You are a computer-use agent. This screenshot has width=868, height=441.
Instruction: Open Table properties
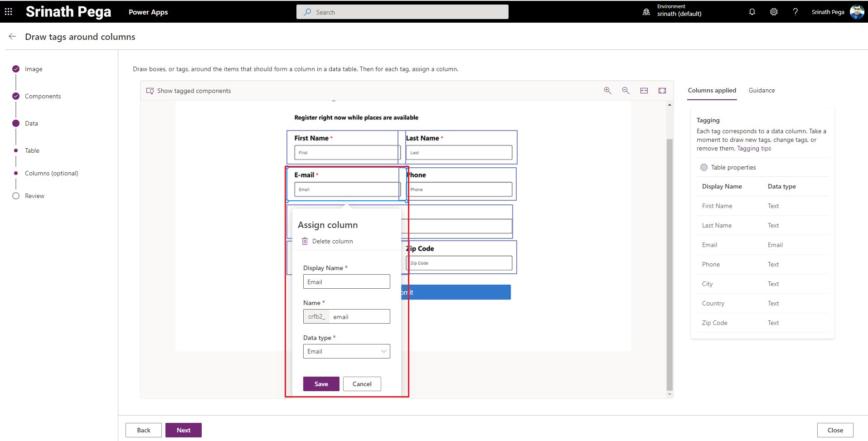pyautogui.click(x=728, y=167)
